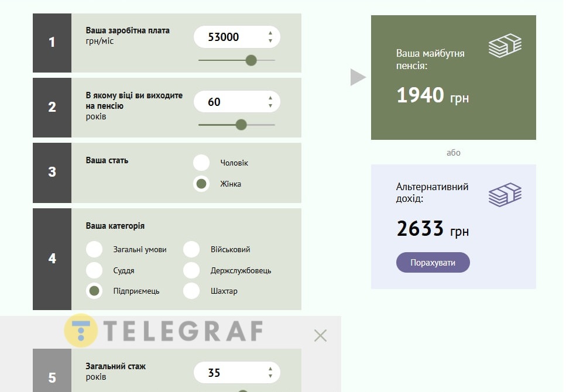This screenshot has height=392, width=566.
Task: Click the salary slider handle
Action: 251,60
